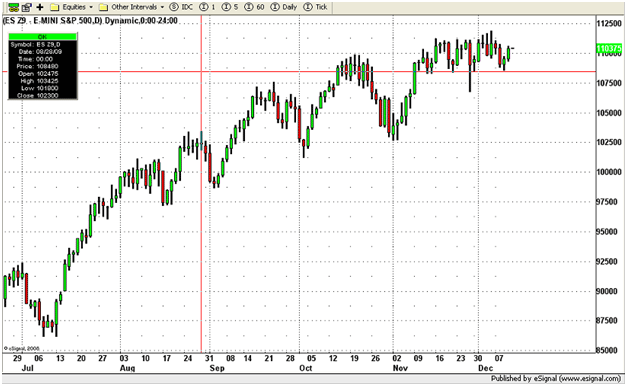Click the green 110375 current price label
627x386 pixels.
point(609,48)
